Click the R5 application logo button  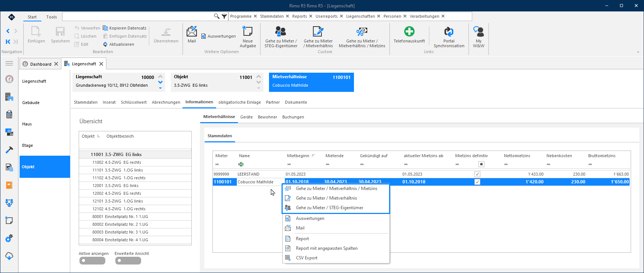[x=11, y=17]
